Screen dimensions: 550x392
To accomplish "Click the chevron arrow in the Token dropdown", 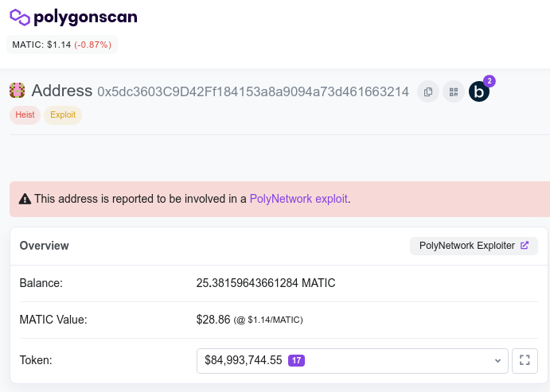I will (x=498, y=360).
